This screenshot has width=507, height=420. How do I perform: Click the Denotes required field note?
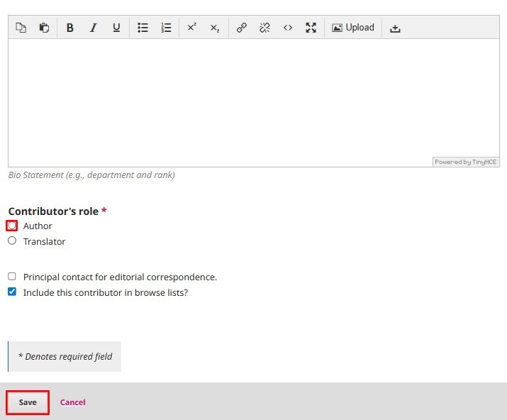point(65,357)
